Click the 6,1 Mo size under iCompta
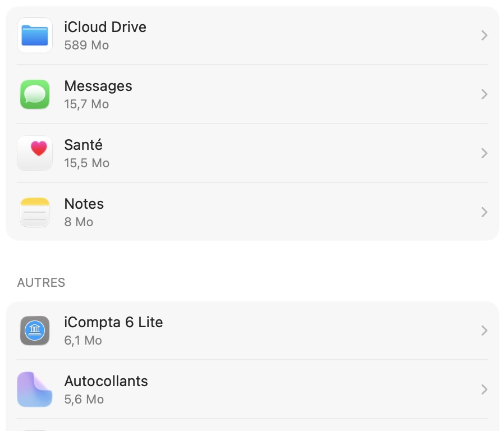 pos(83,340)
